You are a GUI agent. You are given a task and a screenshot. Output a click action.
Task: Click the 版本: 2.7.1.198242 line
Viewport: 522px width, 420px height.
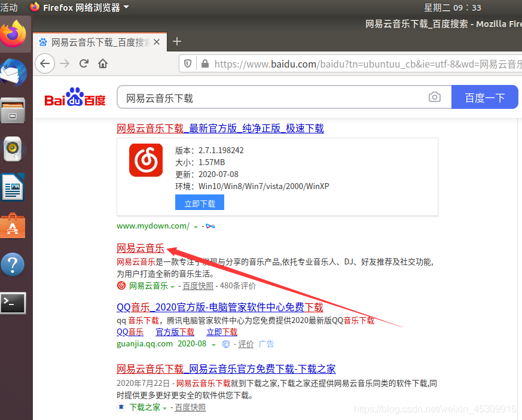209,151
